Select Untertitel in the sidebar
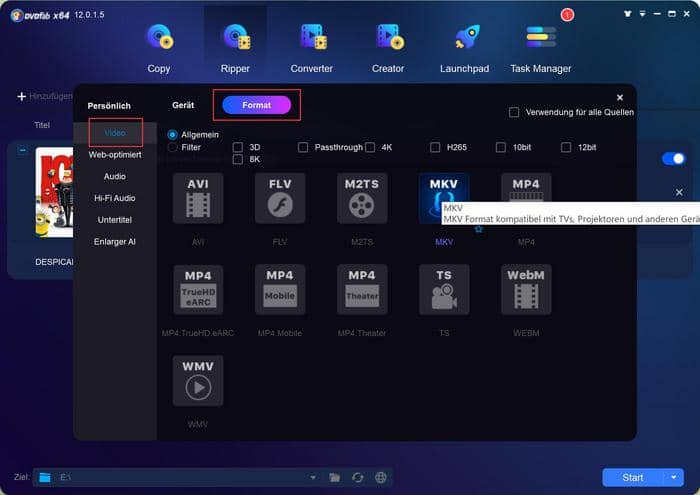The height and width of the screenshot is (495, 700). click(115, 220)
